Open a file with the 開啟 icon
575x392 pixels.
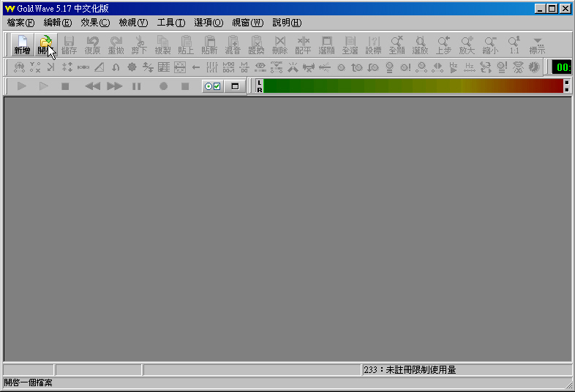click(x=45, y=45)
